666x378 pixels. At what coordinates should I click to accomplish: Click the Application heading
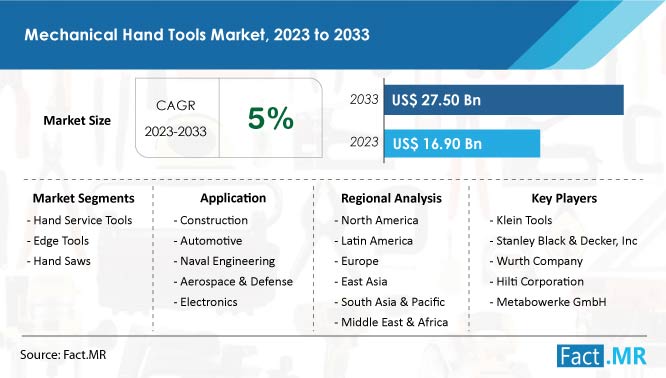pyautogui.click(x=233, y=198)
